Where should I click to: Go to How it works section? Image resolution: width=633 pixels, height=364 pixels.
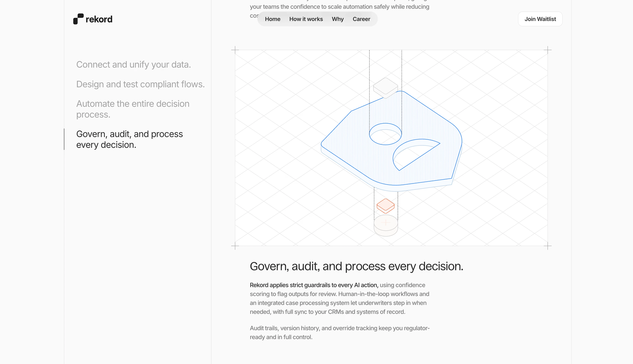(x=306, y=19)
